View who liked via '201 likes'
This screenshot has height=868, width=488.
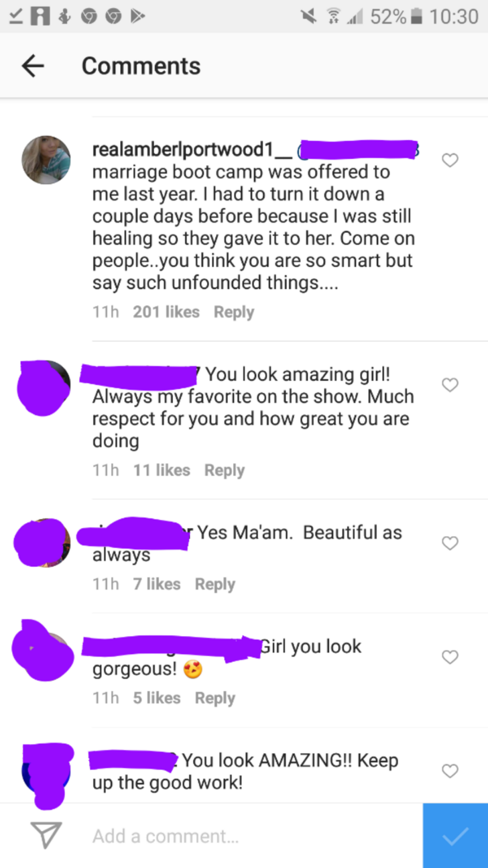tap(166, 312)
